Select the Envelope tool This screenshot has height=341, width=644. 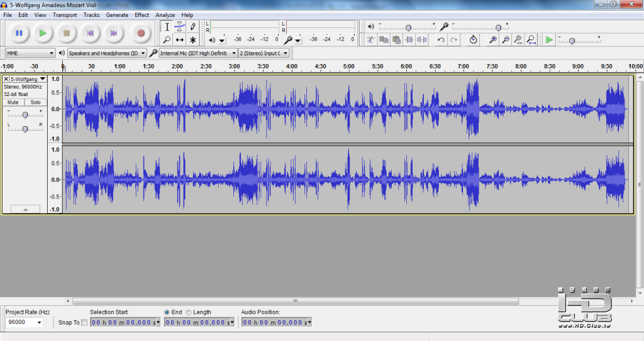pyautogui.click(x=179, y=27)
